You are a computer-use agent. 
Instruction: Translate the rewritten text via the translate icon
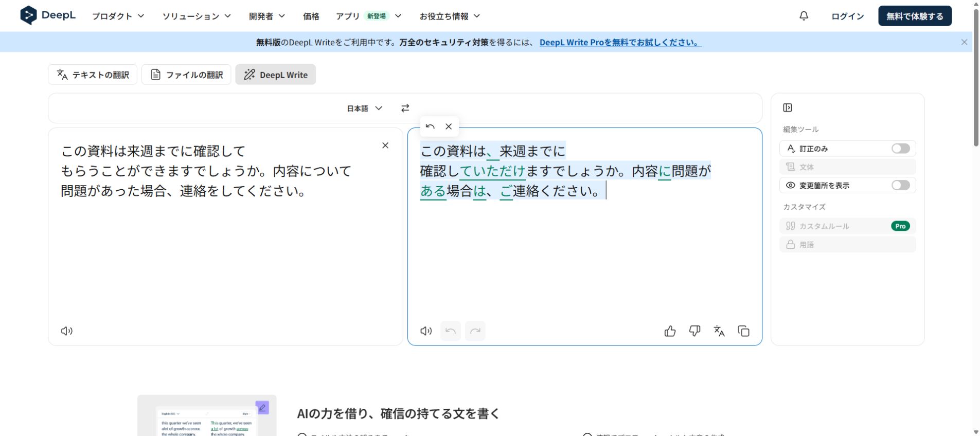(719, 331)
